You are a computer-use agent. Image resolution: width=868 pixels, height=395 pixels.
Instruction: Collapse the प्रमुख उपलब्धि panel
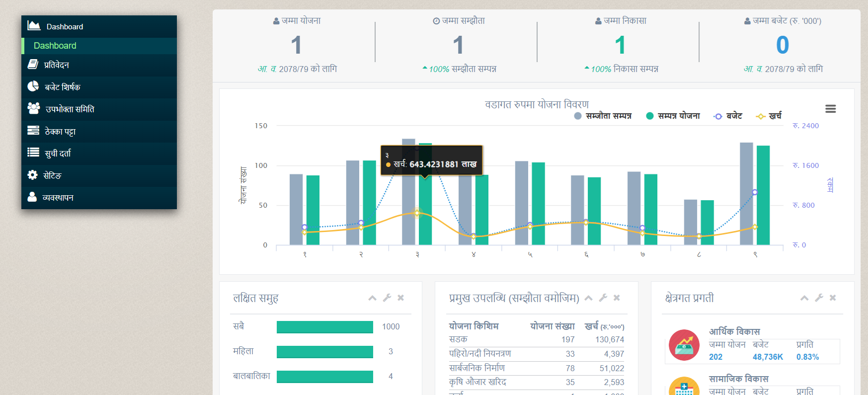pyautogui.click(x=588, y=298)
